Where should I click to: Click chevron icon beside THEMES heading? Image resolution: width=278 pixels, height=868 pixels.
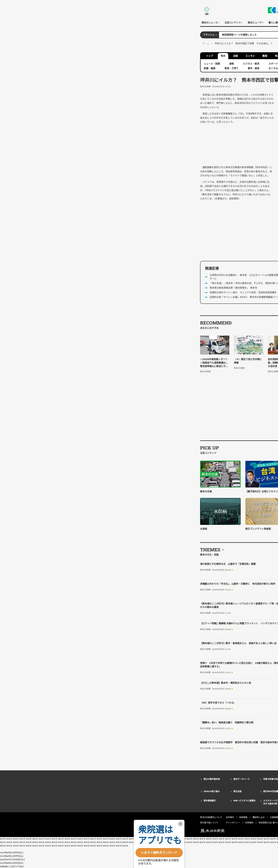point(223,550)
